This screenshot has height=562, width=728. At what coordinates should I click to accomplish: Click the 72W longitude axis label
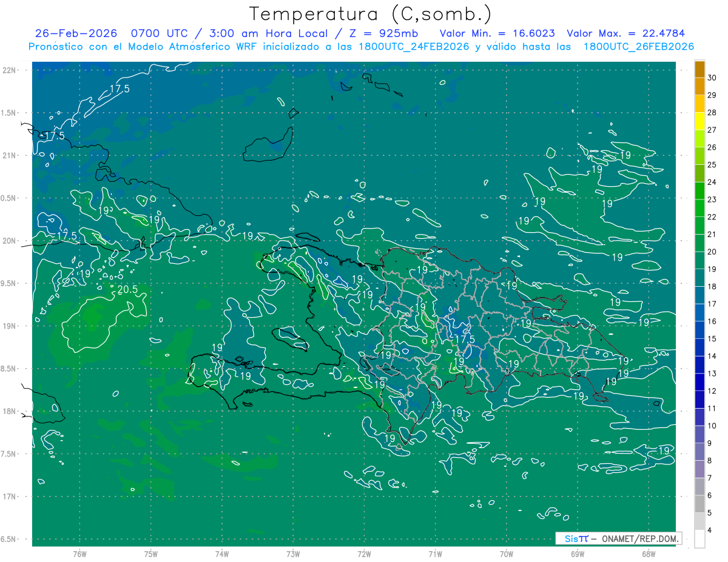[364, 554]
